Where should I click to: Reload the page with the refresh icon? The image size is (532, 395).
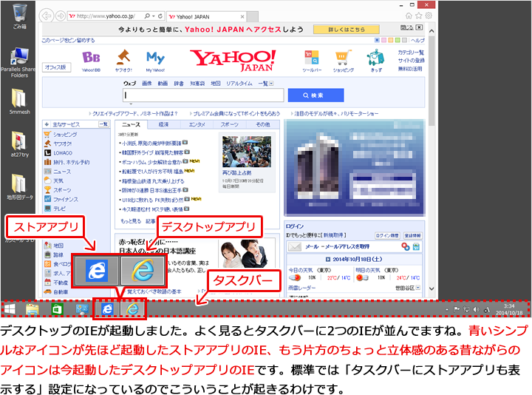click(x=160, y=16)
